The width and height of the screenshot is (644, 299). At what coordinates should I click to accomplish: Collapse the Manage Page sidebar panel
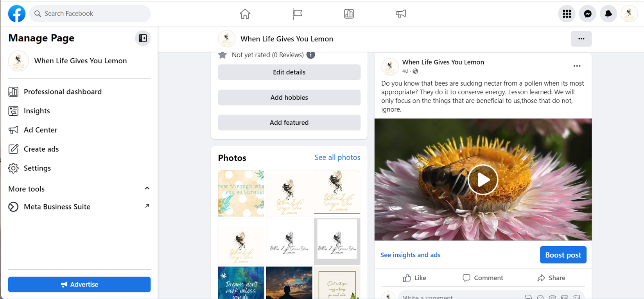[143, 38]
